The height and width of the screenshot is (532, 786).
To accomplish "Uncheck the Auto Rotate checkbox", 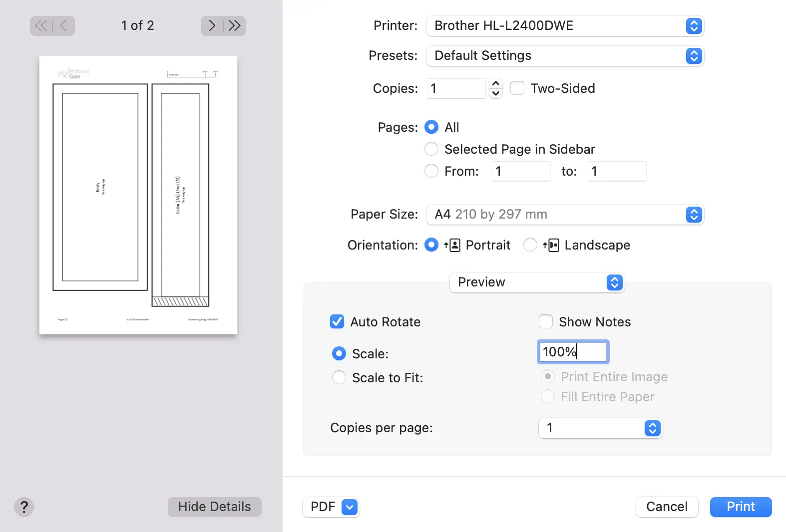I will point(337,322).
